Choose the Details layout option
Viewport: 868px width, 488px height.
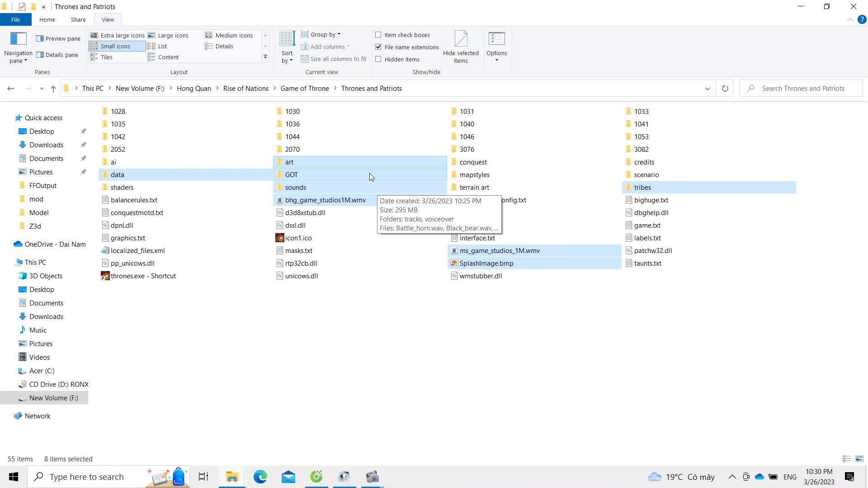point(219,46)
